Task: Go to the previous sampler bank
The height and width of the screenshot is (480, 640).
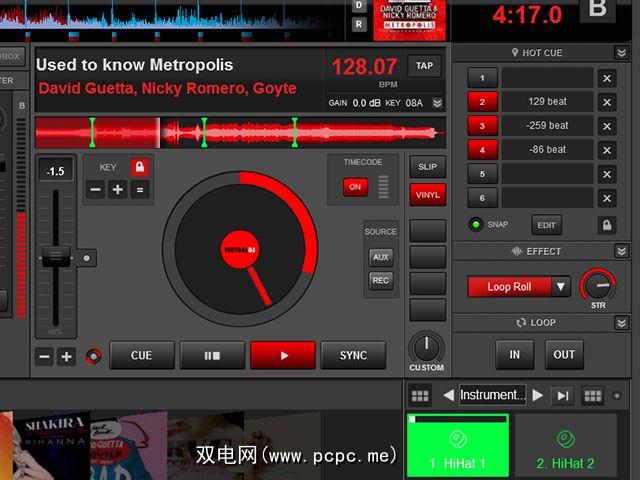Action: pyautogui.click(x=448, y=395)
